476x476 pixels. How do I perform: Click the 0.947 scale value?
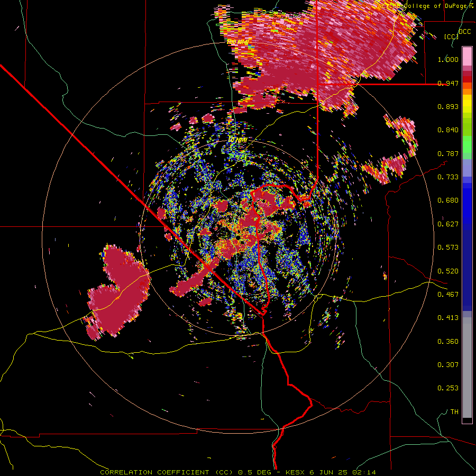tap(448, 83)
